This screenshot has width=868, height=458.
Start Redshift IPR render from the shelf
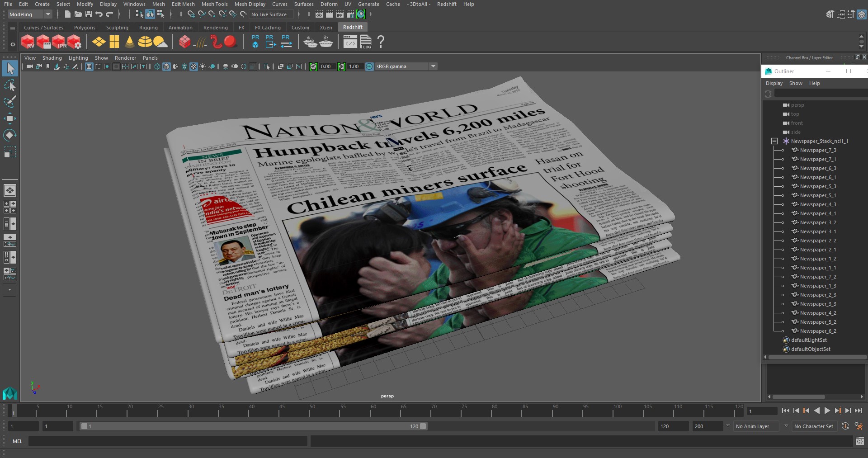59,42
